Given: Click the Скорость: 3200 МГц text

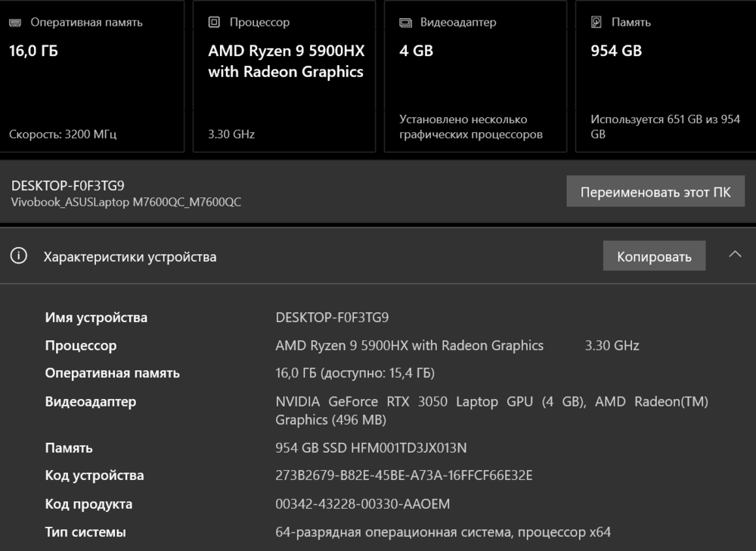Looking at the screenshot, I should tap(63, 135).
